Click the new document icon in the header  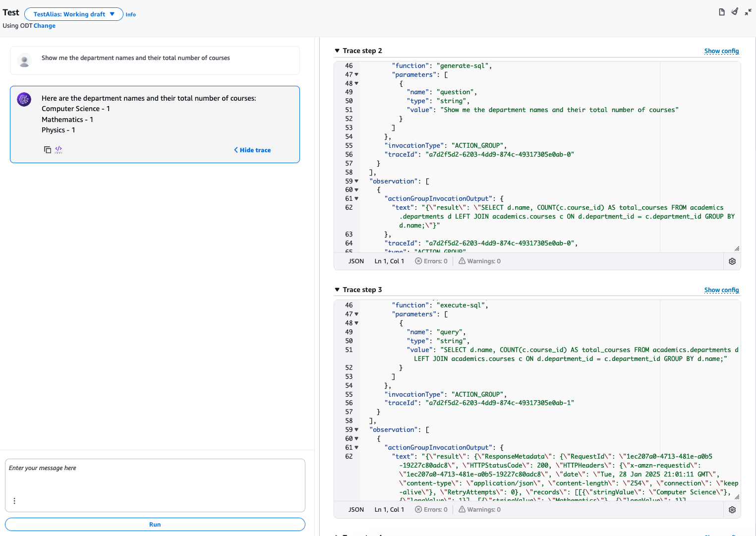(722, 12)
